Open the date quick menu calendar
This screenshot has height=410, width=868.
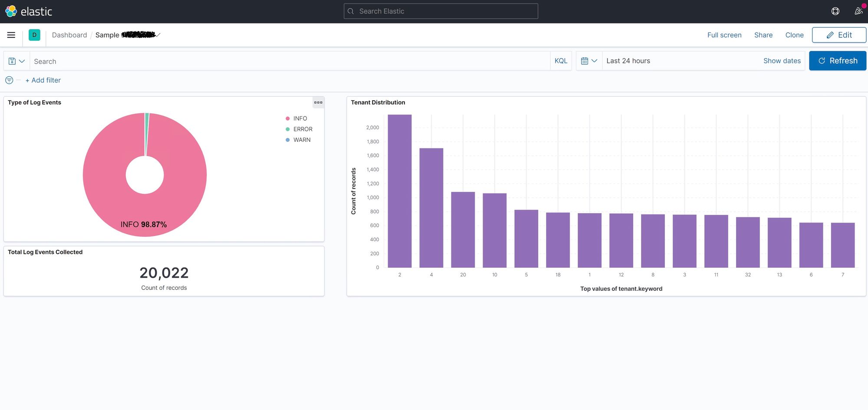(589, 61)
